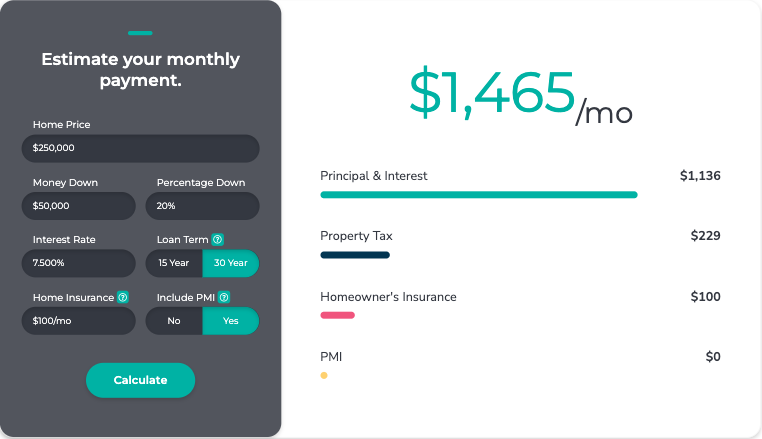Viewport: 762px width, 439px height.
Task: Click the Home Insurance help icon
Action: coord(123,297)
